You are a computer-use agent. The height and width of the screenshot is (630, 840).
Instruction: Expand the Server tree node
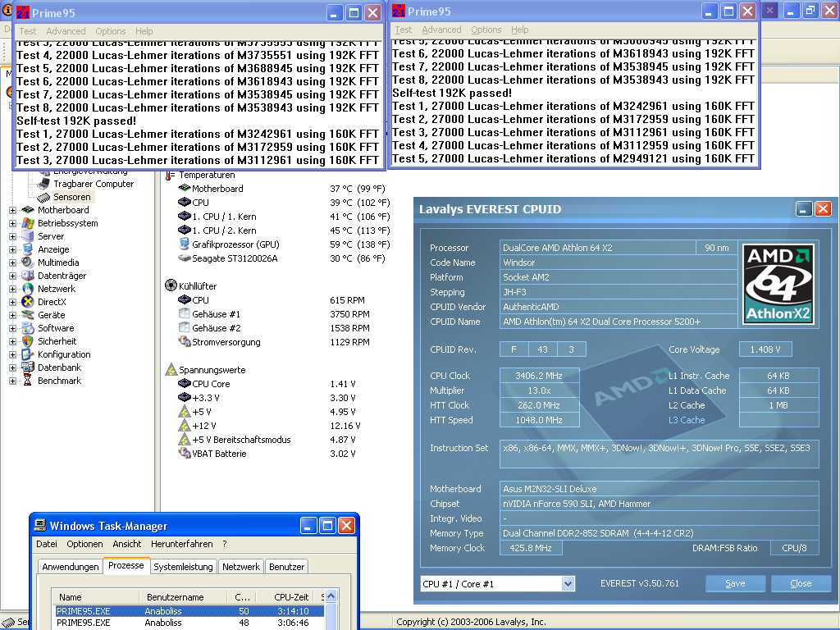[x=12, y=236]
